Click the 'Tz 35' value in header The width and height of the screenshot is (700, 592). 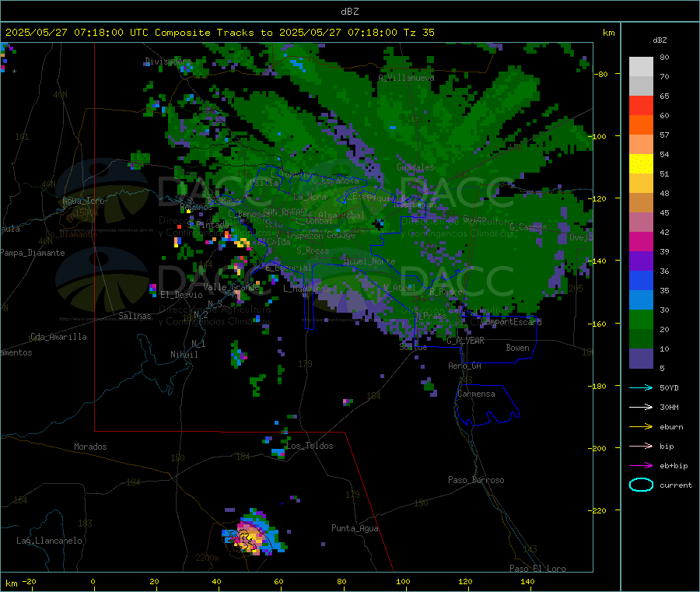point(418,33)
